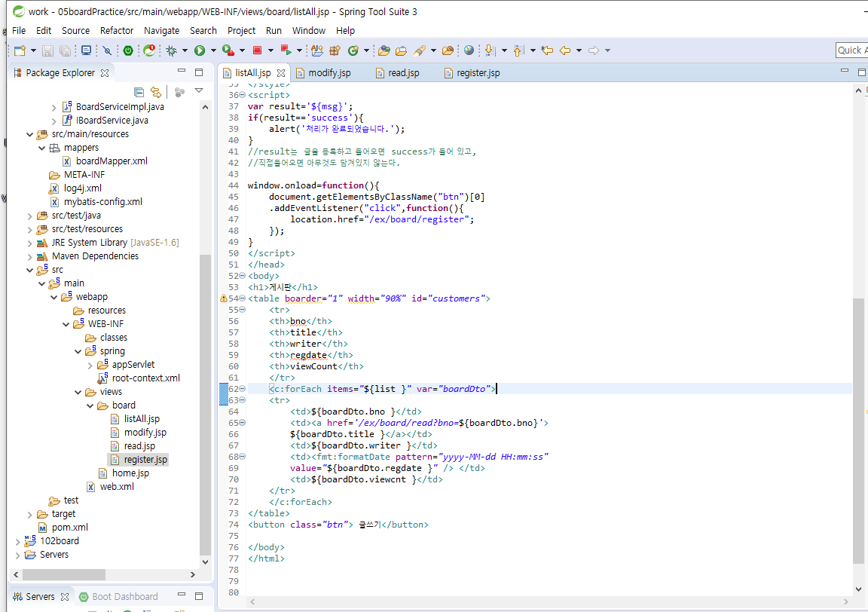This screenshot has width=868, height=612.
Task: Go to Next Annotation arrow icon
Action: (x=489, y=50)
